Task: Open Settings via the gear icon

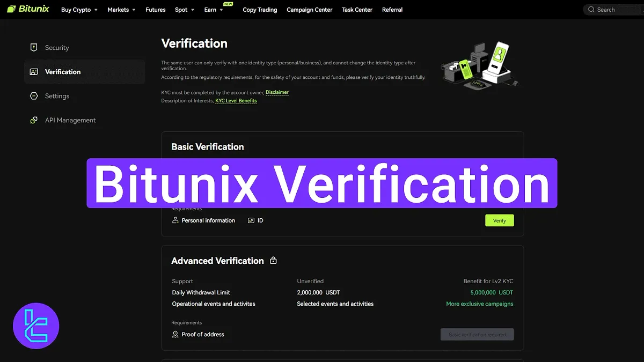Action: click(34, 96)
